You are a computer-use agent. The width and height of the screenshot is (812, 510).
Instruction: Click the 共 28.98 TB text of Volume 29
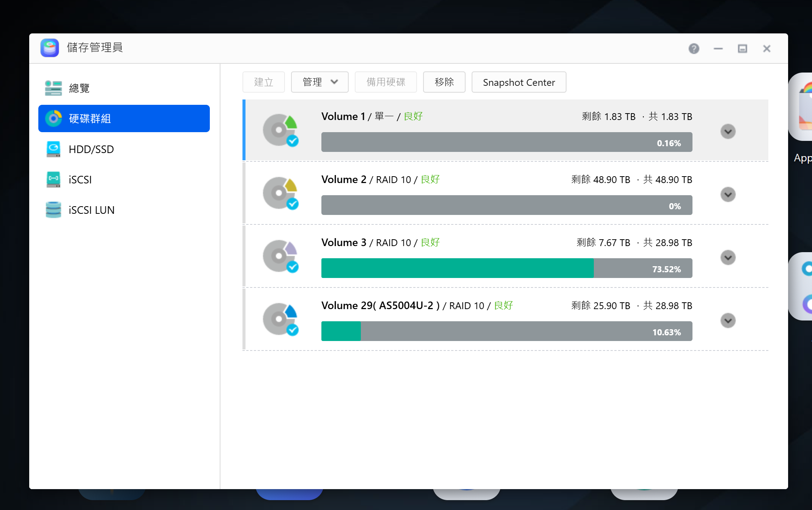(x=668, y=306)
